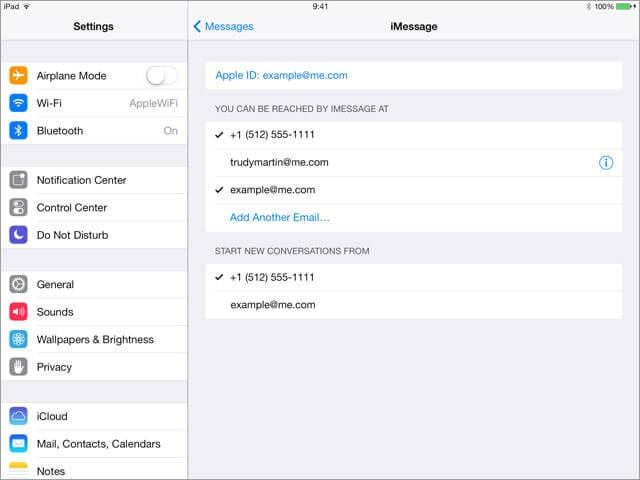
Task: Tap the Settings title in sidebar header
Action: [x=93, y=27]
